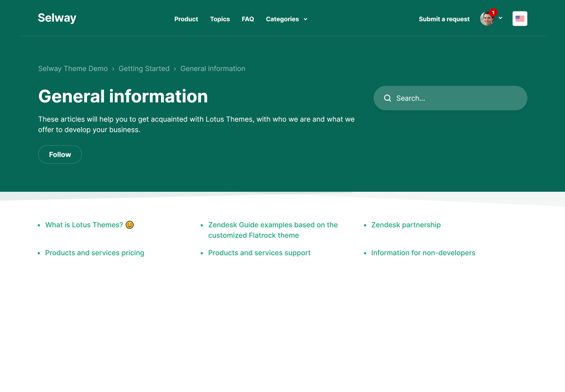Open Information for non-developers article
The width and height of the screenshot is (565, 392).
[423, 253]
